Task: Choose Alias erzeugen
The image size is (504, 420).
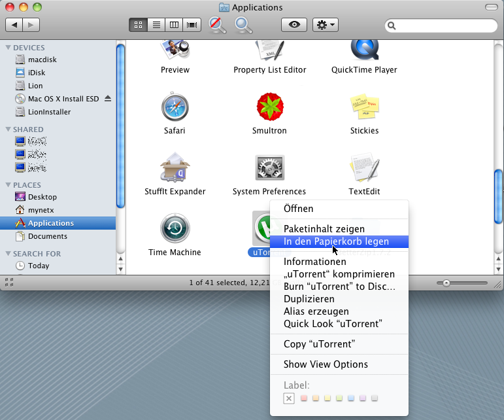Action: click(339, 311)
